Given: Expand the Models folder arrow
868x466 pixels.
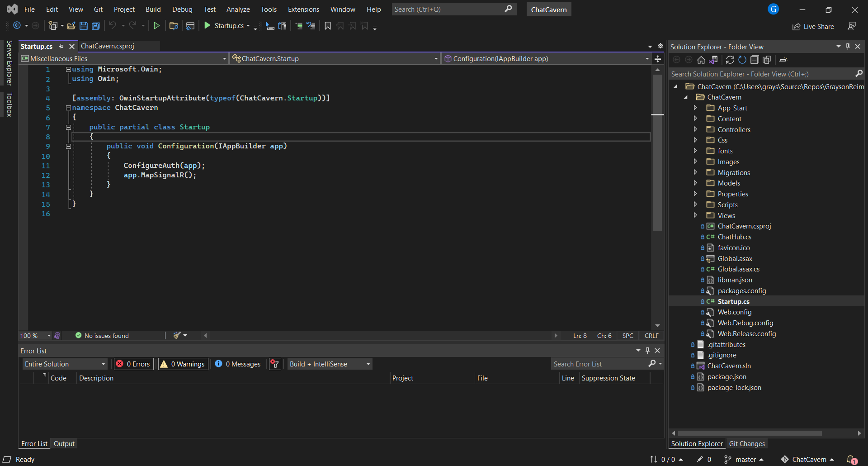Looking at the screenshot, I should coord(695,183).
